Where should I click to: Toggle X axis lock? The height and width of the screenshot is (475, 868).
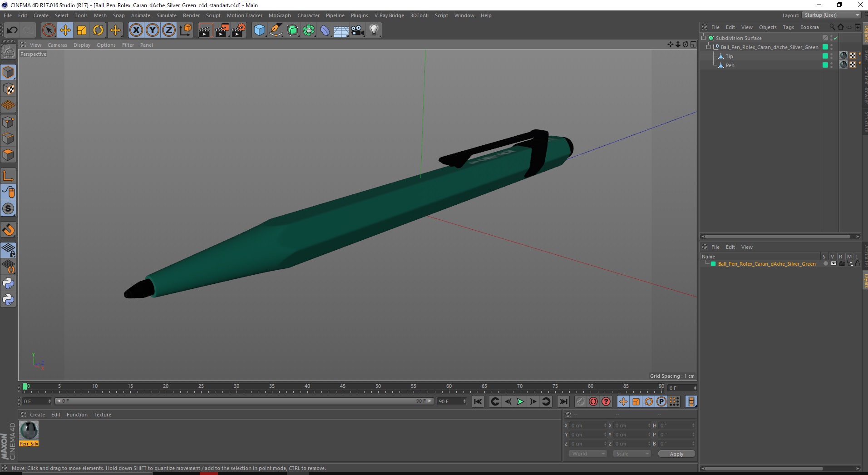[136, 30]
